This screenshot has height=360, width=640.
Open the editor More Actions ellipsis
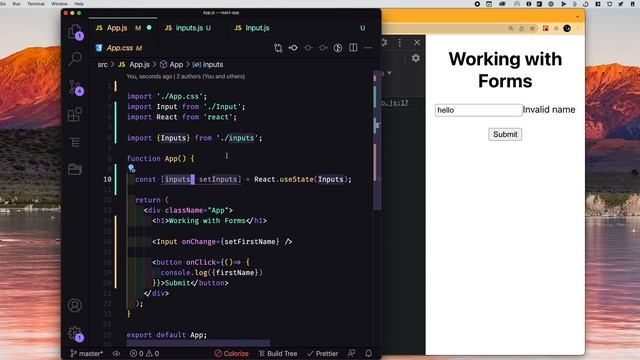pyautogui.click(x=368, y=48)
